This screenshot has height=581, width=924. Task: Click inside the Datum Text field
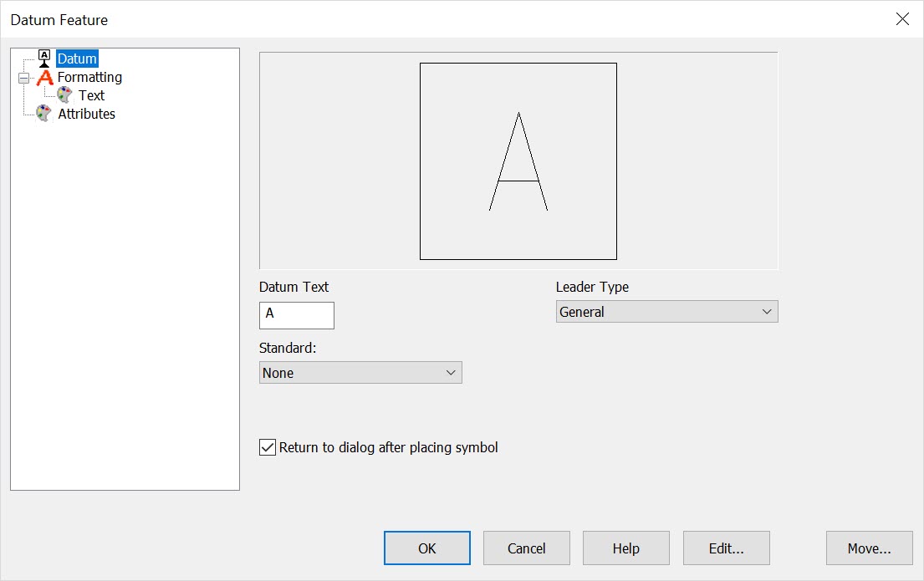[296, 315]
